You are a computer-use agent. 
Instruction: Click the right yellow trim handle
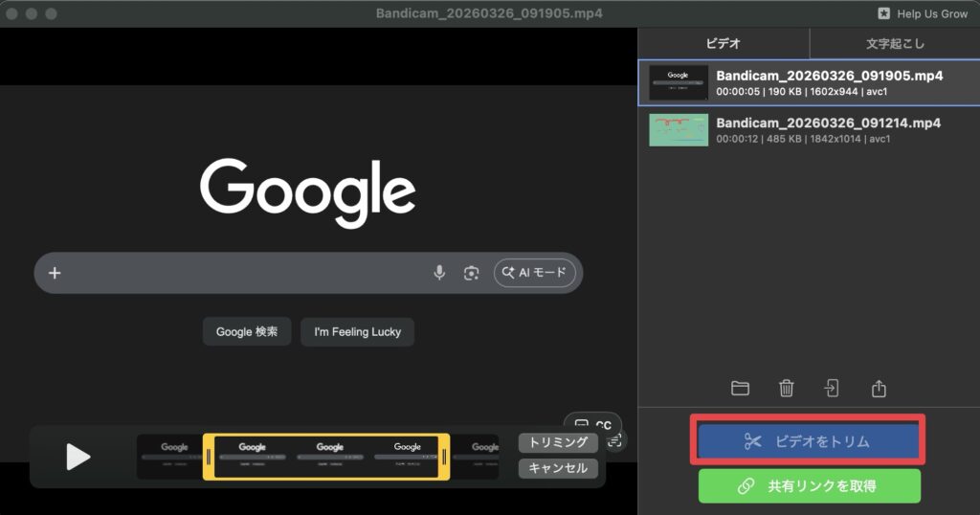pos(444,458)
